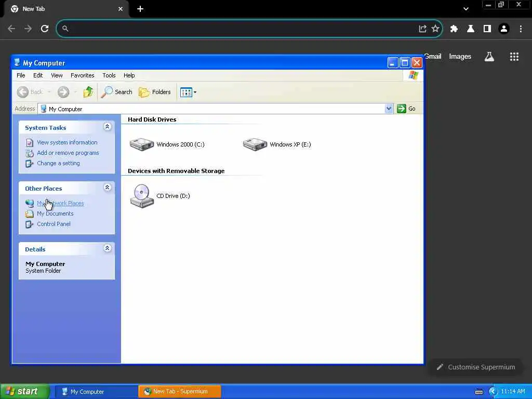Select the Windows XP (E:) drive
Image resolution: width=532 pixels, height=399 pixels.
click(277, 144)
